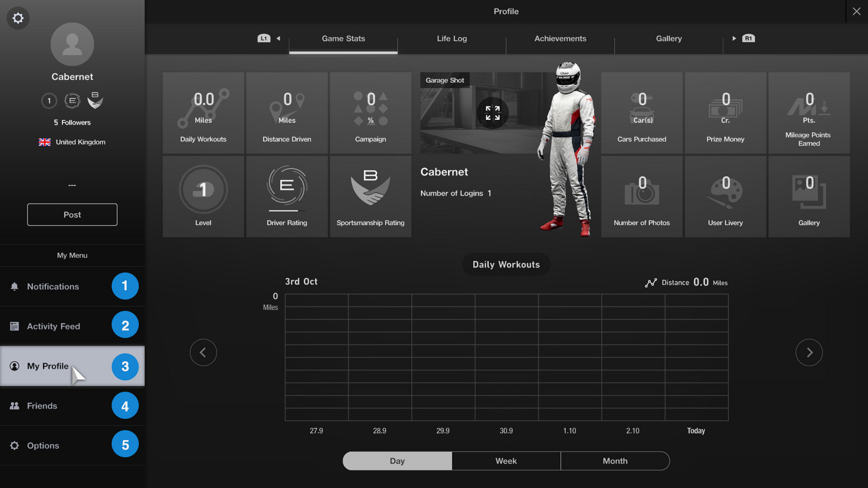
Task: Navigate to the previous chart period
Action: [203, 352]
